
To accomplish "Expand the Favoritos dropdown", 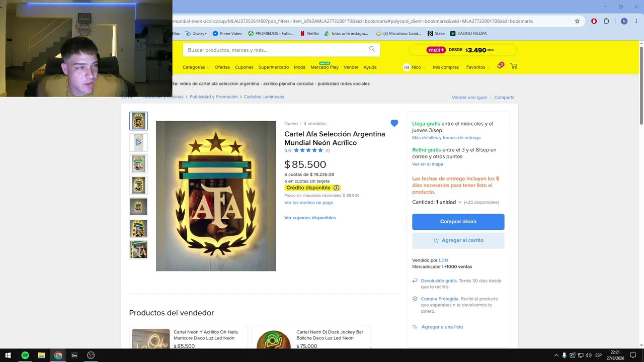I will [478, 67].
